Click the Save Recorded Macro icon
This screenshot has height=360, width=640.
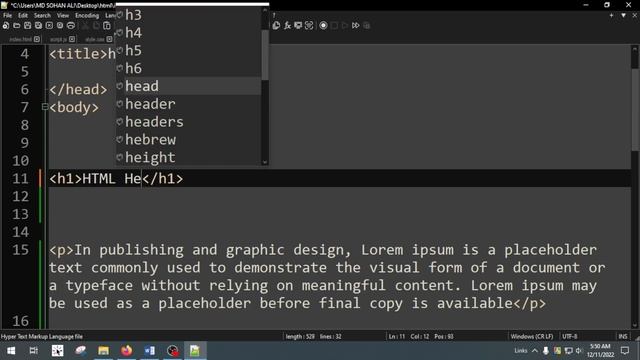tap(367, 25)
